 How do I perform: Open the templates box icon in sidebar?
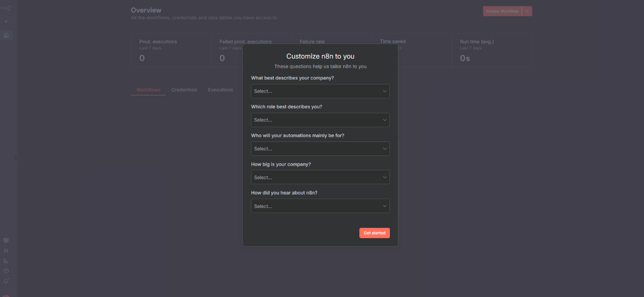pos(6,240)
